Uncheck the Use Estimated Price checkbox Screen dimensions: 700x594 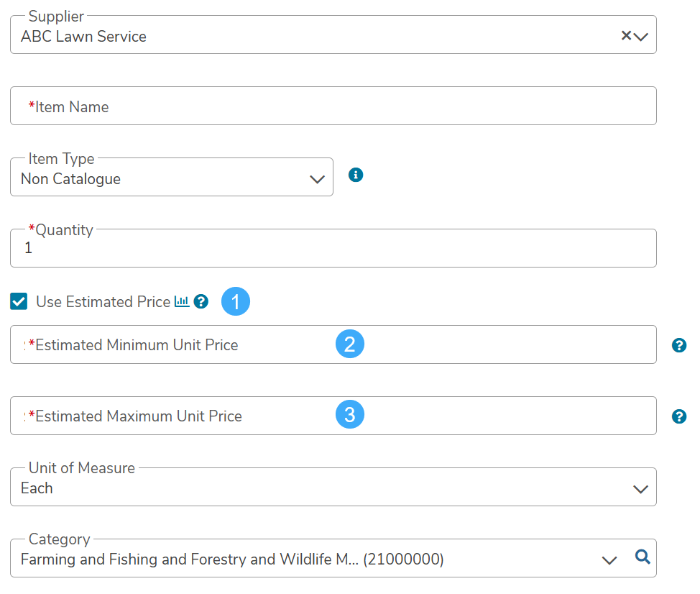click(19, 302)
